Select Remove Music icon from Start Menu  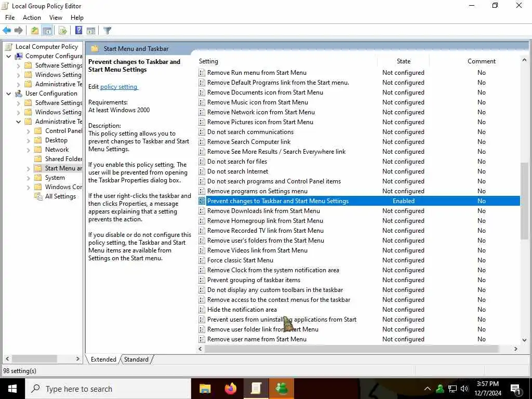point(258,102)
